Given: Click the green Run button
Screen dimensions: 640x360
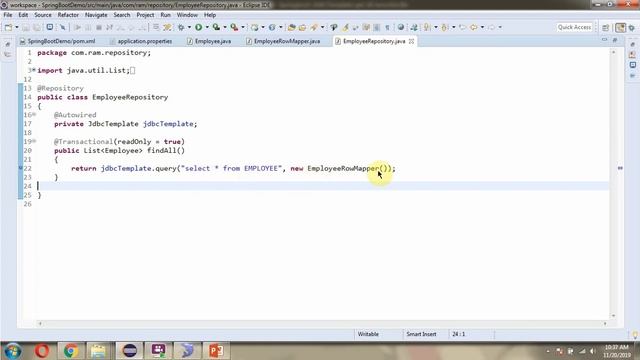Looking at the screenshot, I should coord(199,27).
